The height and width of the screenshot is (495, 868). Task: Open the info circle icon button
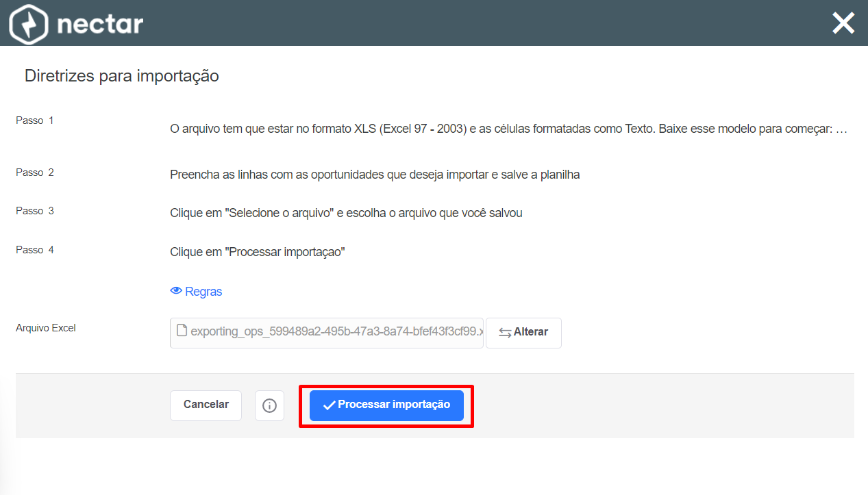269,405
